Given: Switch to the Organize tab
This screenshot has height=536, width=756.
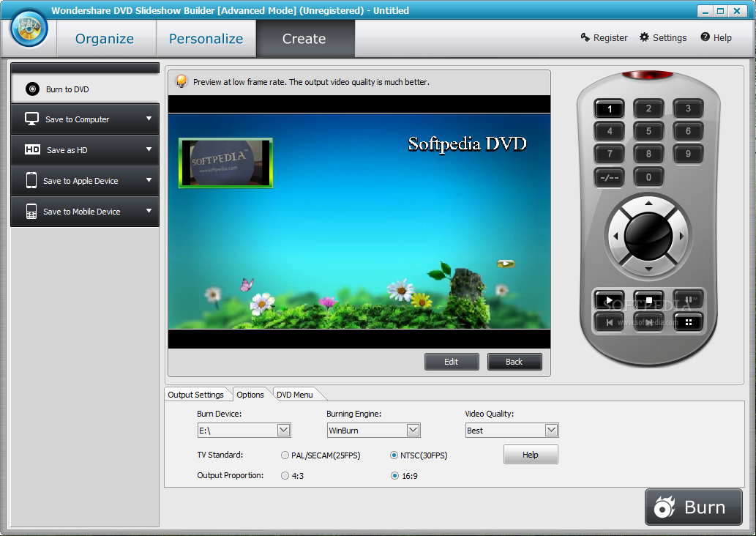Looking at the screenshot, I should click(105, 39).
